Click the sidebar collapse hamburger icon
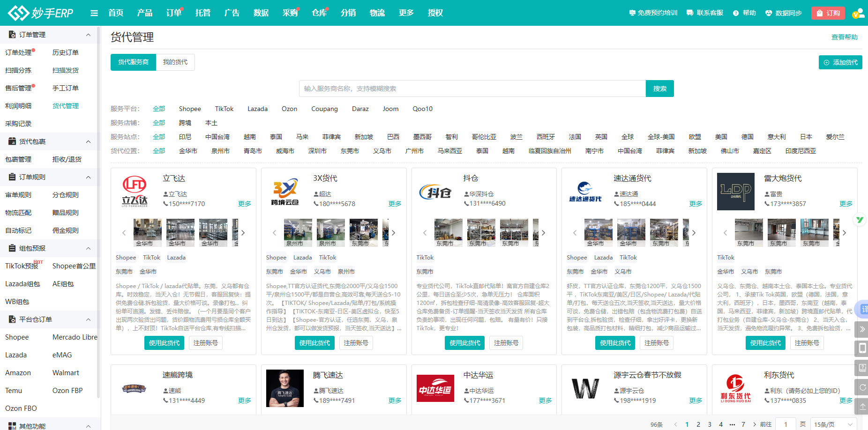The width and height of the screenshot is (868, 430). point(94,13)
